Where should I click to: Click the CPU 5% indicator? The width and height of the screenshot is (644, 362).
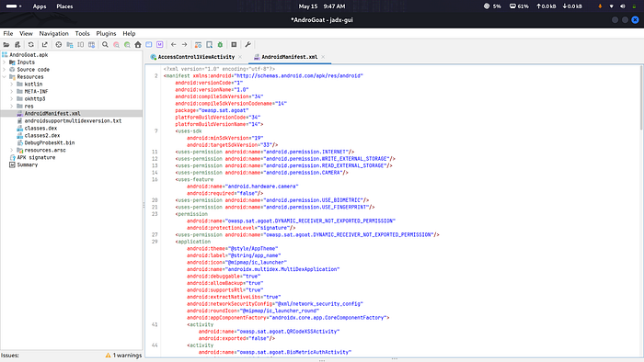[492, 6]
